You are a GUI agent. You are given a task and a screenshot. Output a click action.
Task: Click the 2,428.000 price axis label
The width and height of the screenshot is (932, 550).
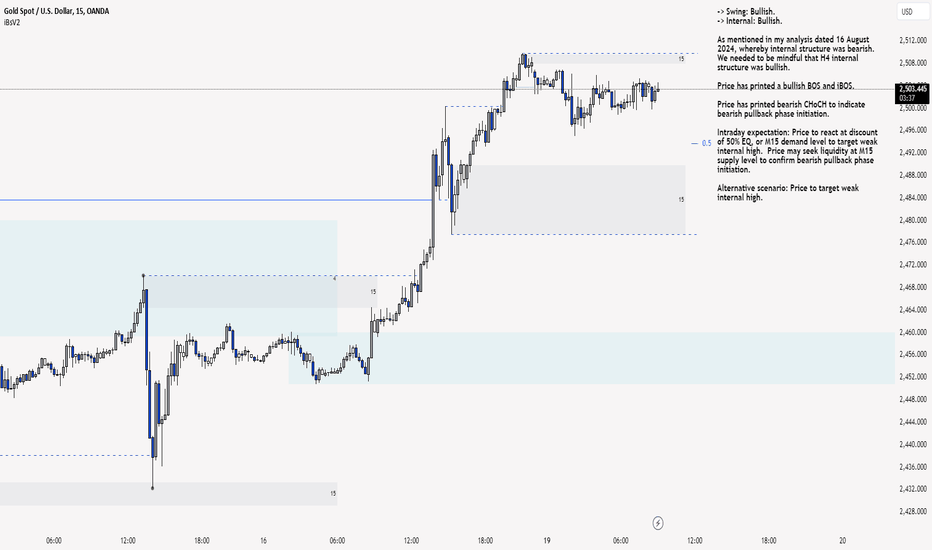pyautogui.click(x=913, y=511)
